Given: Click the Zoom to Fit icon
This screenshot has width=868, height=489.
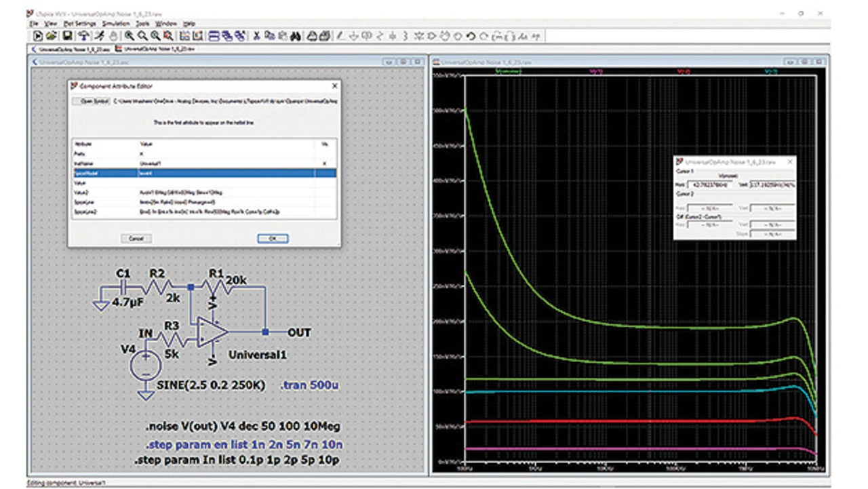Looking at the screenshot, I should click(x=167, y=36).
